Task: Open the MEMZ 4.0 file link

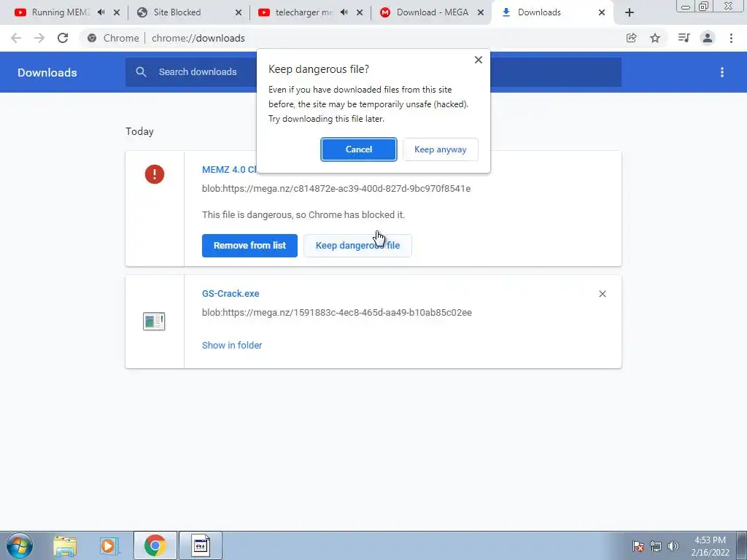Action: click(229, 169)
